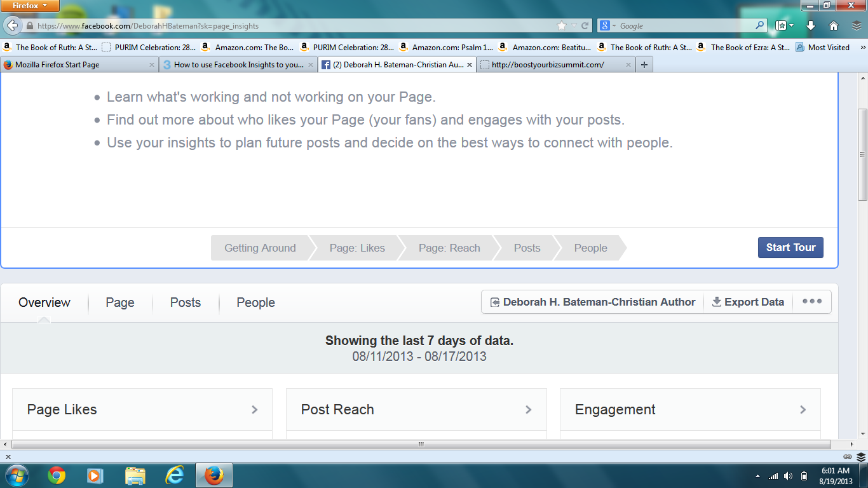Click the Export Data button
868x488 pixels.
(x=748, y=302)
